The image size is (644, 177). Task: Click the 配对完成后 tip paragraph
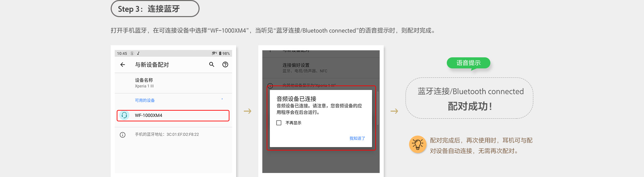click(481, 145)
